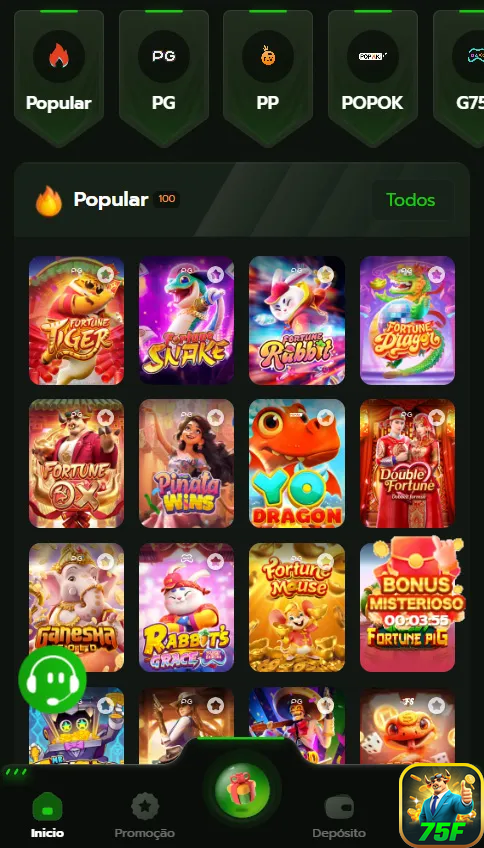484x848 pixels.
Task: Open the Ganesha Gold game
Action: (x=76, y=607)
